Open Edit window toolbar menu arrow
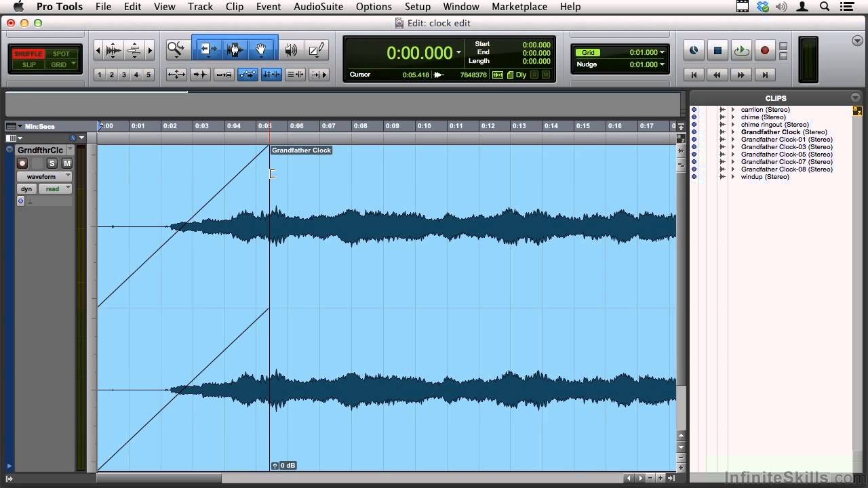The image size is (868, 488). coord(858,41)
